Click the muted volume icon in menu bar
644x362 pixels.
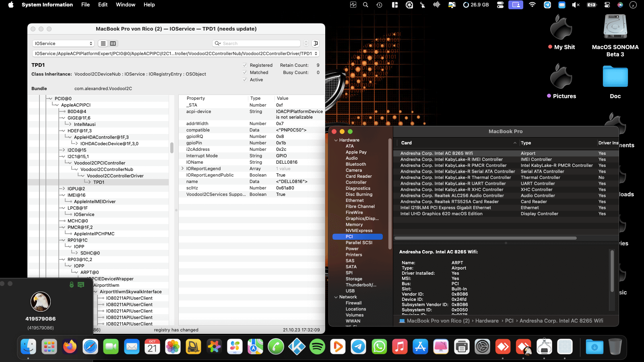[x=576, y=5]
